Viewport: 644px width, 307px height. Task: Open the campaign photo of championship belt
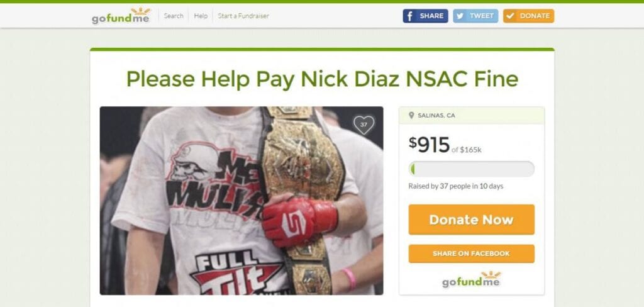(x=241, y=201)
